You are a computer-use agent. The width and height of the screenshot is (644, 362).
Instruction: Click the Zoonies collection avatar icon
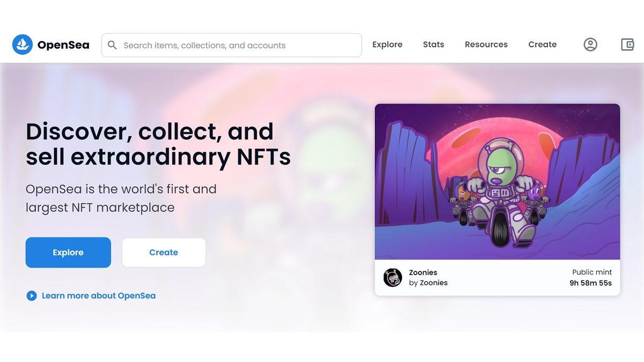[x=393, y=277]
